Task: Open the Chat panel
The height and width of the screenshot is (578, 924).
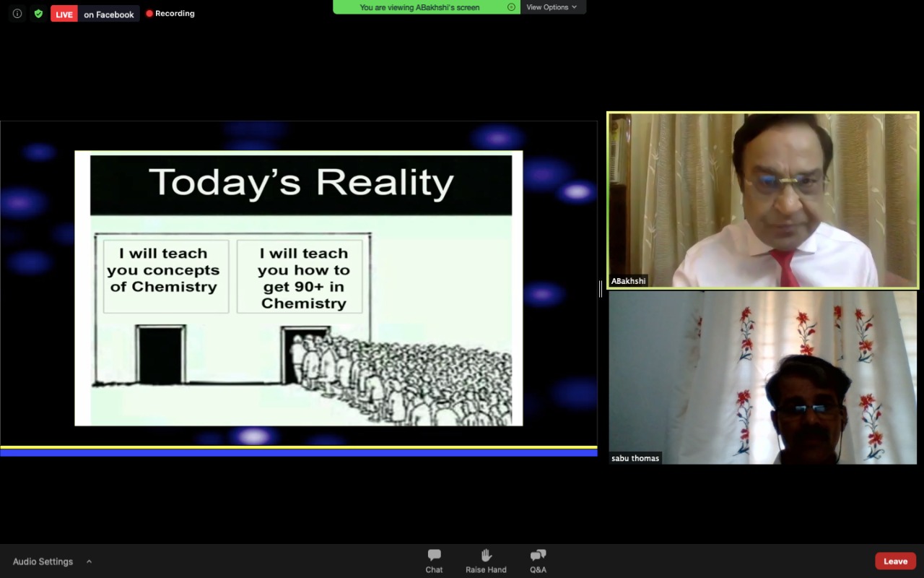Action: [434, 561]
